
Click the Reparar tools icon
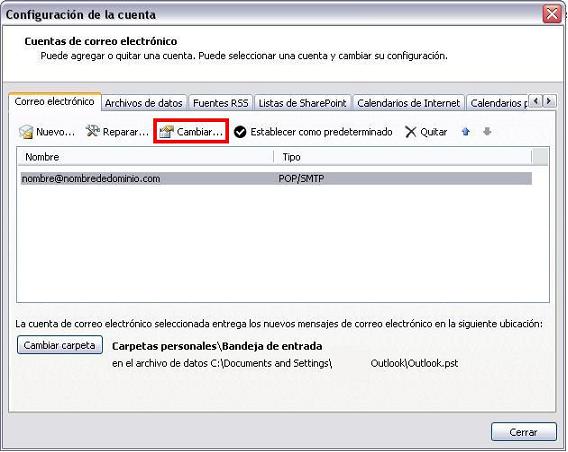(92, 131)
